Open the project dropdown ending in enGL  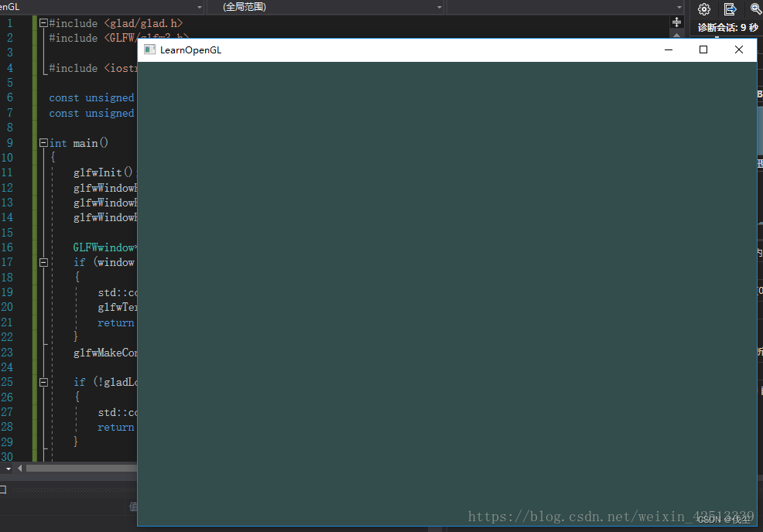101,7
